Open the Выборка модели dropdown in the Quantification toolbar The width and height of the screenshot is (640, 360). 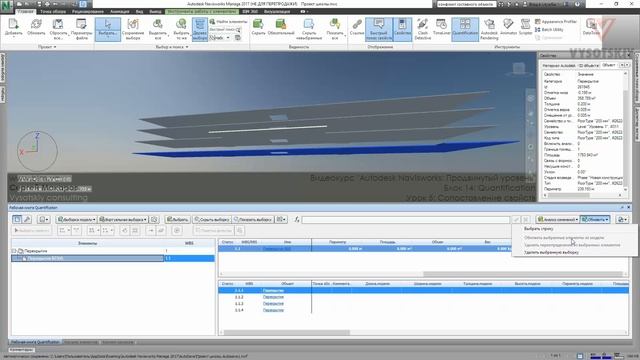pos(76,220)
